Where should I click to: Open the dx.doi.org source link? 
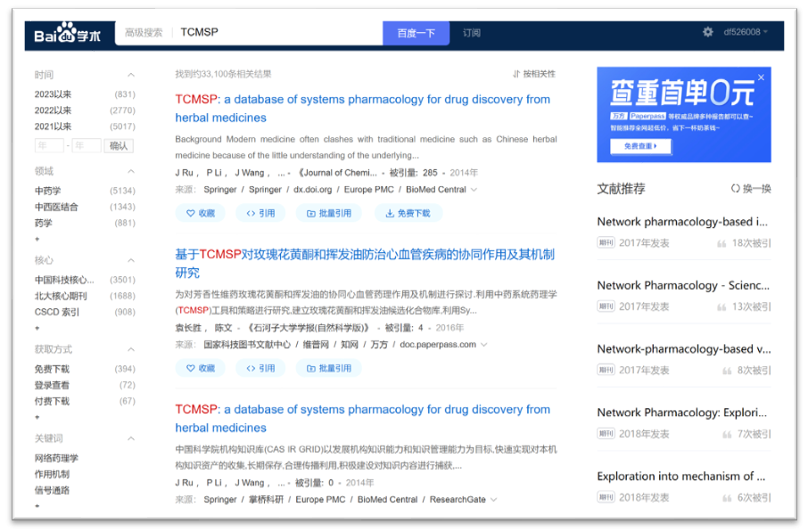(313, 190)
